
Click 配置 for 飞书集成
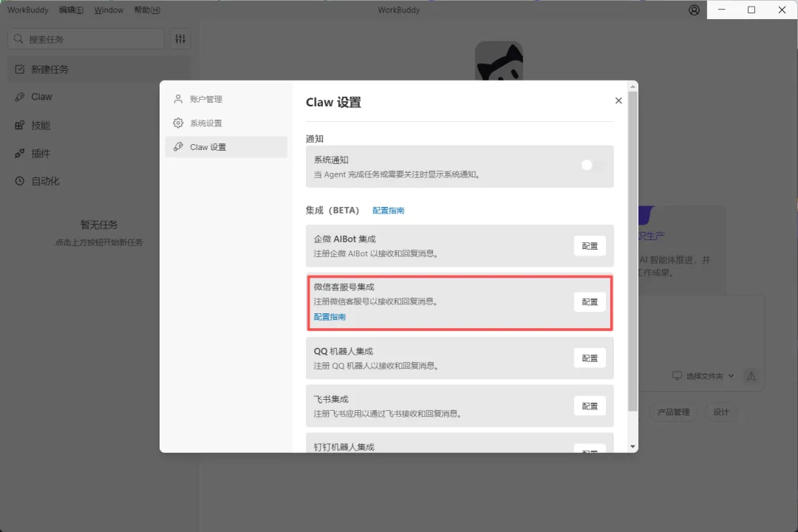(x=590, y=406)
